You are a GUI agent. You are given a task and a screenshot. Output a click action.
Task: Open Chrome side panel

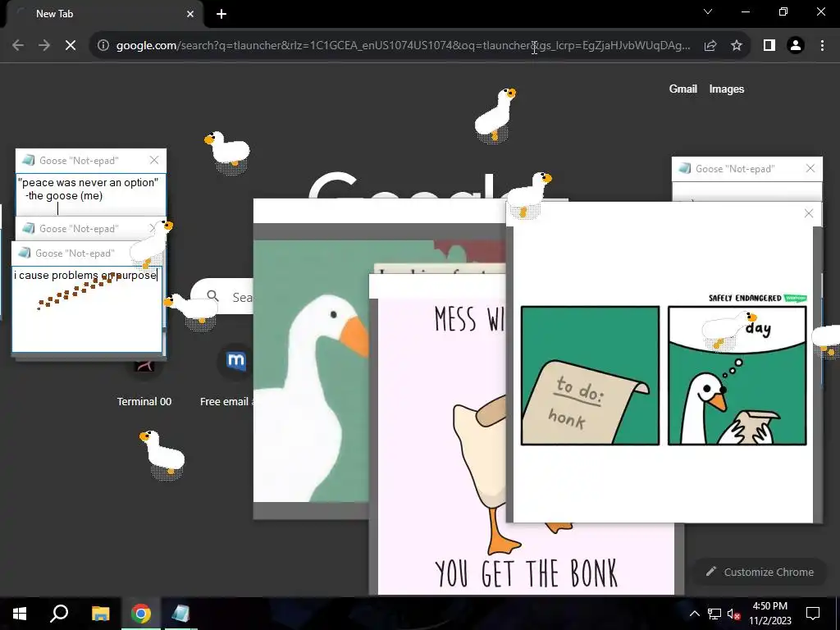tap(769, 46)
